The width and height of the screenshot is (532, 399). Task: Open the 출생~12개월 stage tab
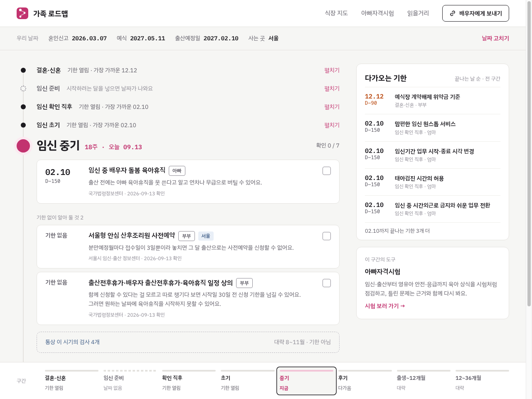pyautogui.click(x=424, y=381)
